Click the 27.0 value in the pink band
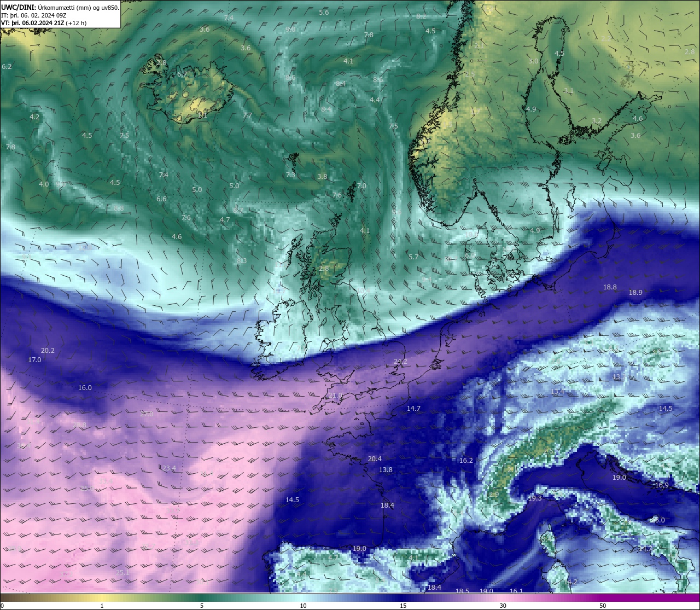 pos(147,414)
